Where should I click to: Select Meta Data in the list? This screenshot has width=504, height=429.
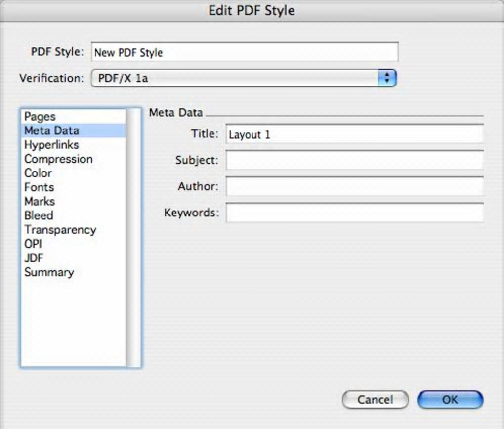51,130
